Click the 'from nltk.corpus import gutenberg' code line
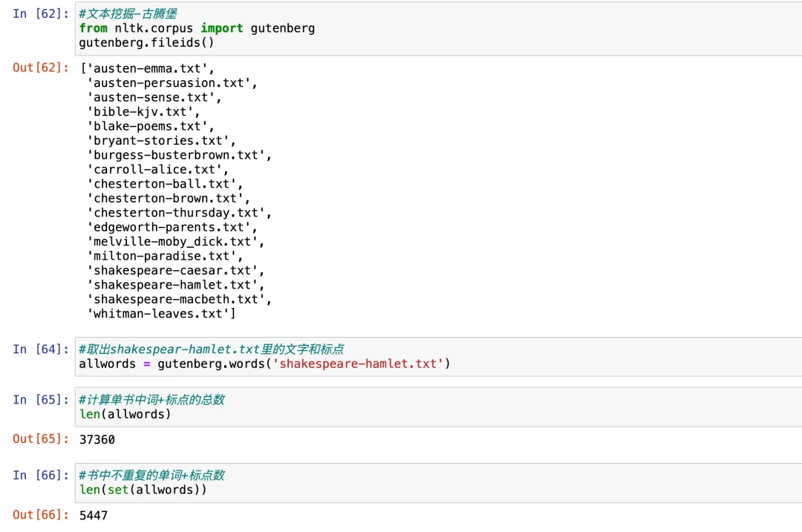The width and height of the screenshot is (802, 532). 197,28
